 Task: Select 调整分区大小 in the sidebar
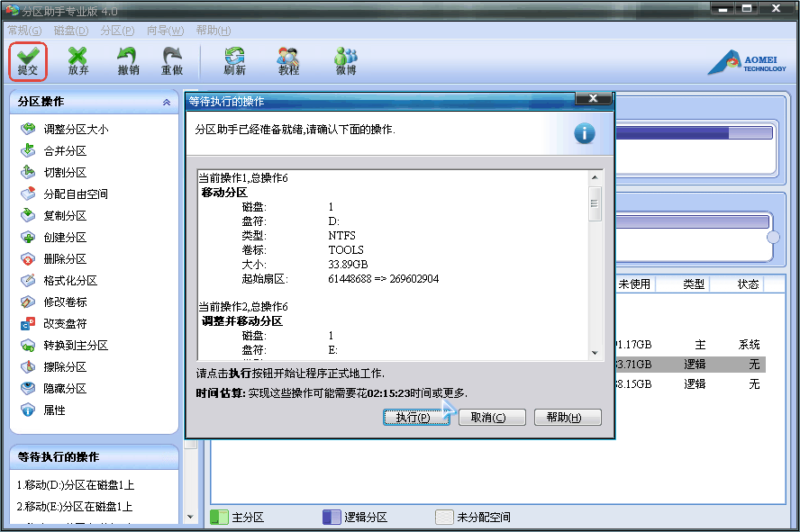[x=76, y=130]
